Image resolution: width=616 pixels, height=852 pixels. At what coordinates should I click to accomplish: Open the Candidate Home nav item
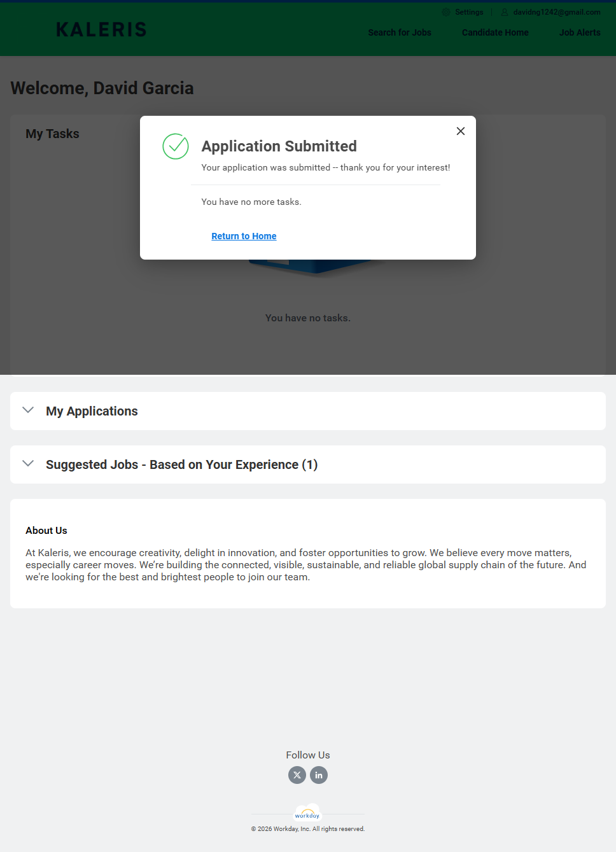[495, 32]
